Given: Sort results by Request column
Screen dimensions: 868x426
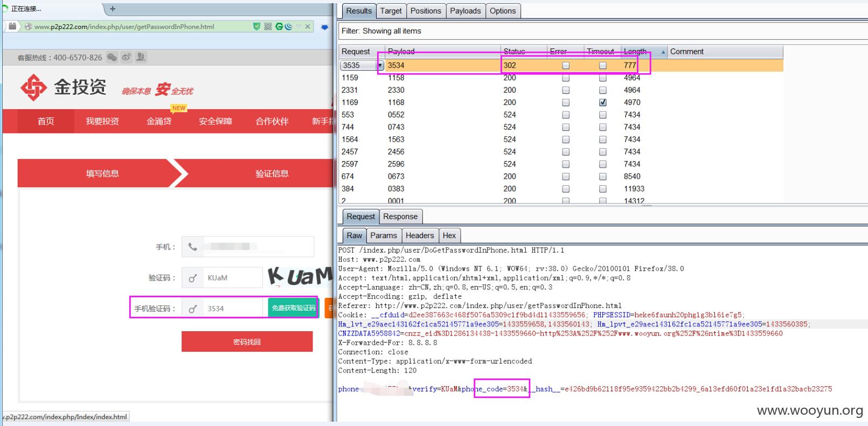Looking at the screenshot, I should point(362,52).
